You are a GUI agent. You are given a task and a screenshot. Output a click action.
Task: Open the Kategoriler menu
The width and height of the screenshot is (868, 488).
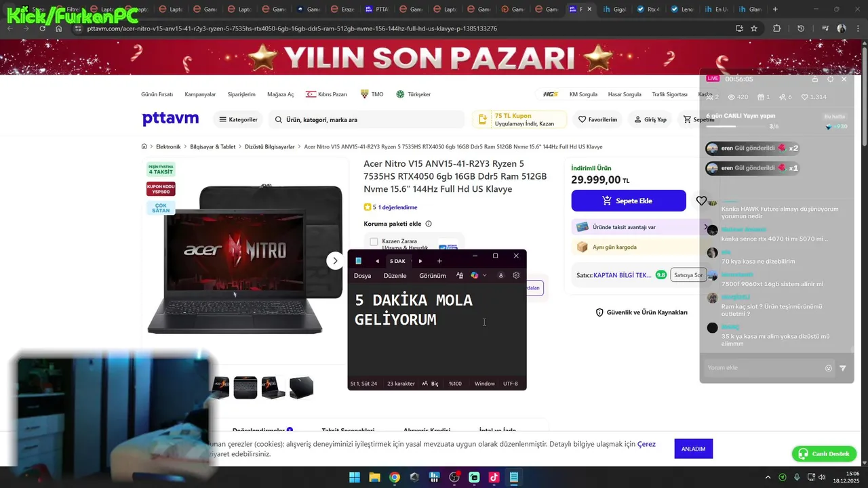click(238, 119)
